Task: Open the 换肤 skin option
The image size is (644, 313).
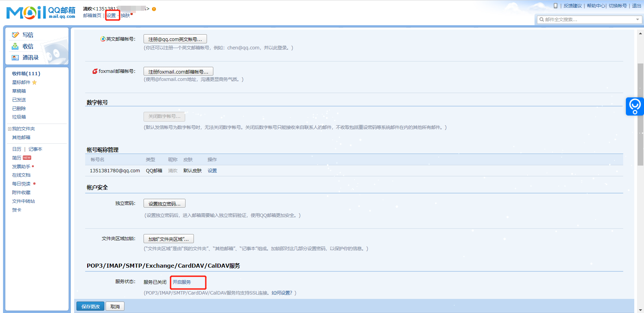Action: (125, 15)
